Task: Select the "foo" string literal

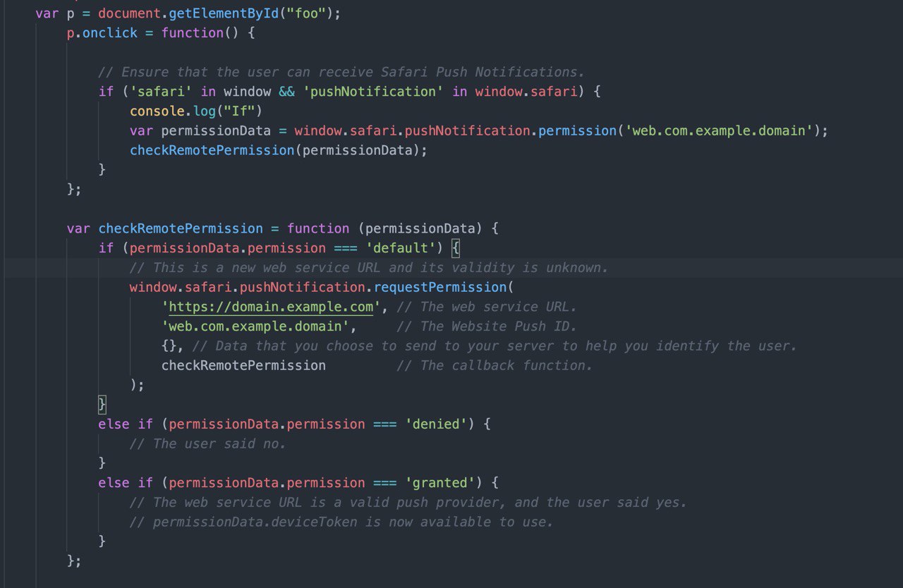Action: [306, 13]
